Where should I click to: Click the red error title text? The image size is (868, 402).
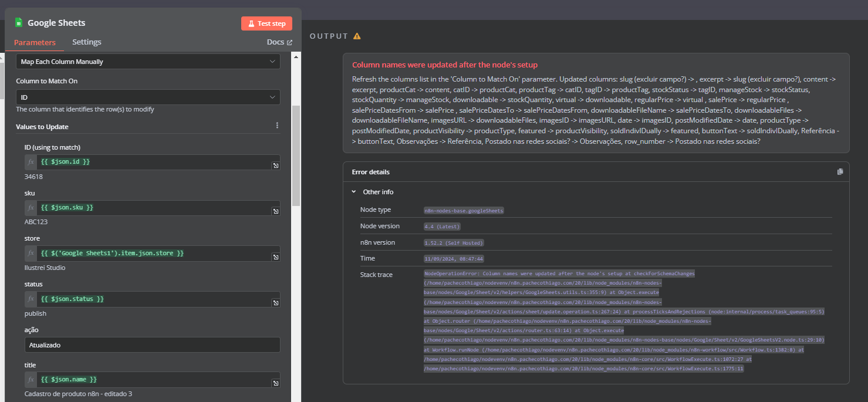[x=445, y=65]
